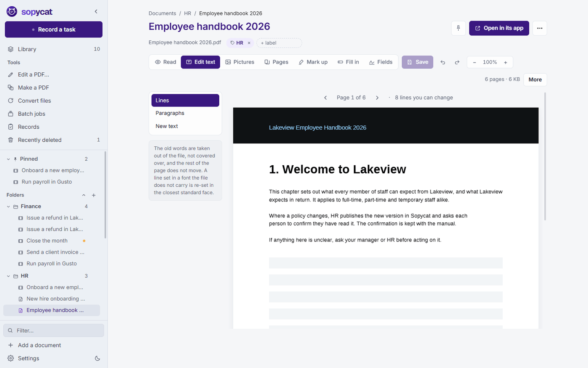Pin this document with the pin icon
Image resolution: width=588 pixels, height=368 pixels.
pyautogui.click(x=458, y=28)
